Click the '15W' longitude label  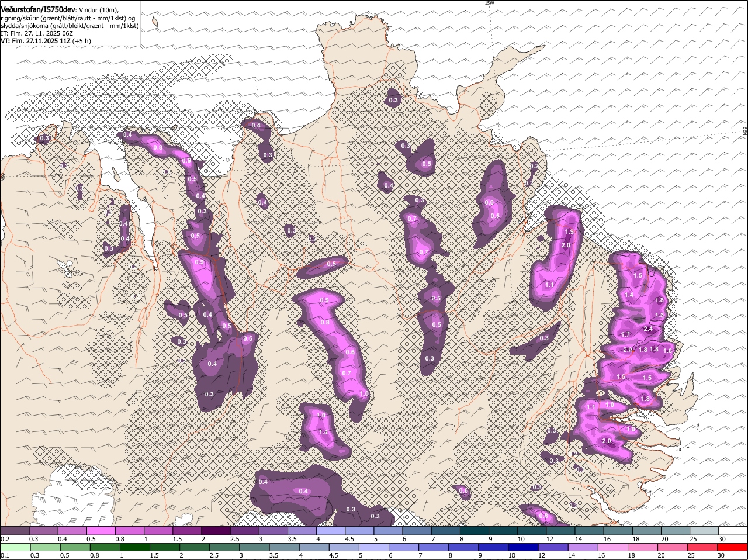[x=489, y=4]
